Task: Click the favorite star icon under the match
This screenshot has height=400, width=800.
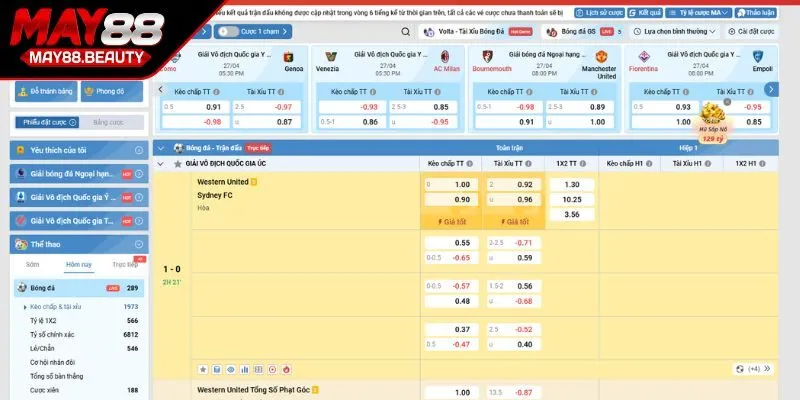Action: pyautogui.click(x=202, y=369)
